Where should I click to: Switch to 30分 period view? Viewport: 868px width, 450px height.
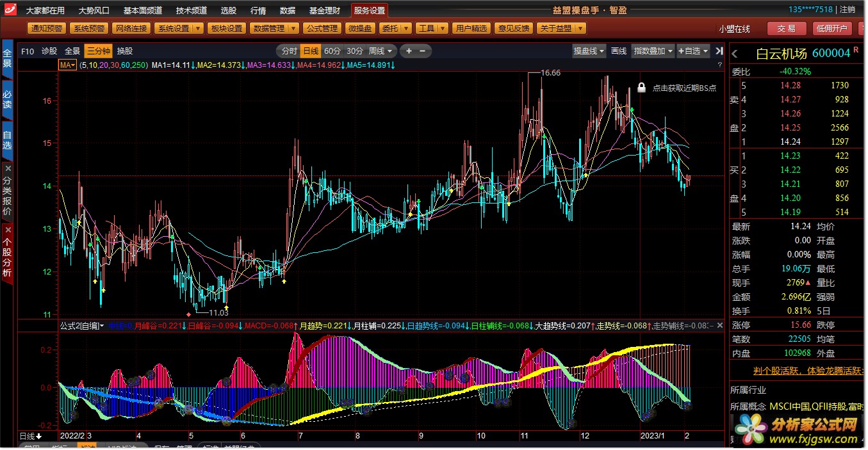click(x=355, y=51)
